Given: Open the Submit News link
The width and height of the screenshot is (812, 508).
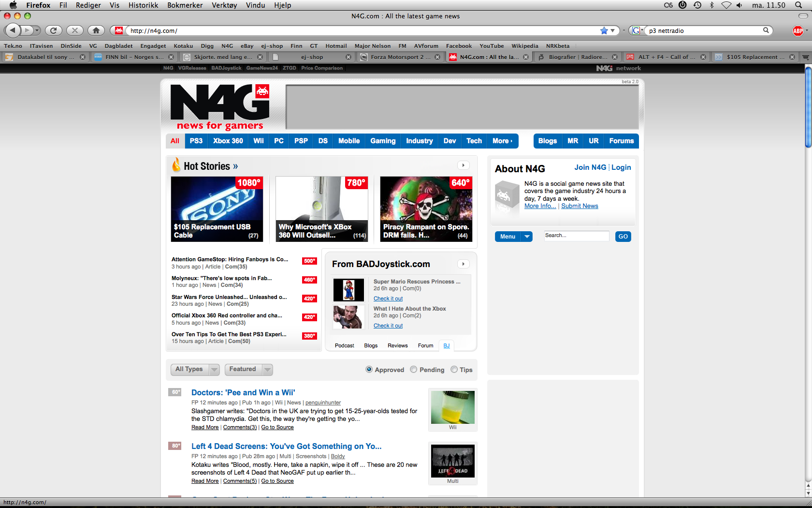Looking at the screenshot, I should [580, 206].
